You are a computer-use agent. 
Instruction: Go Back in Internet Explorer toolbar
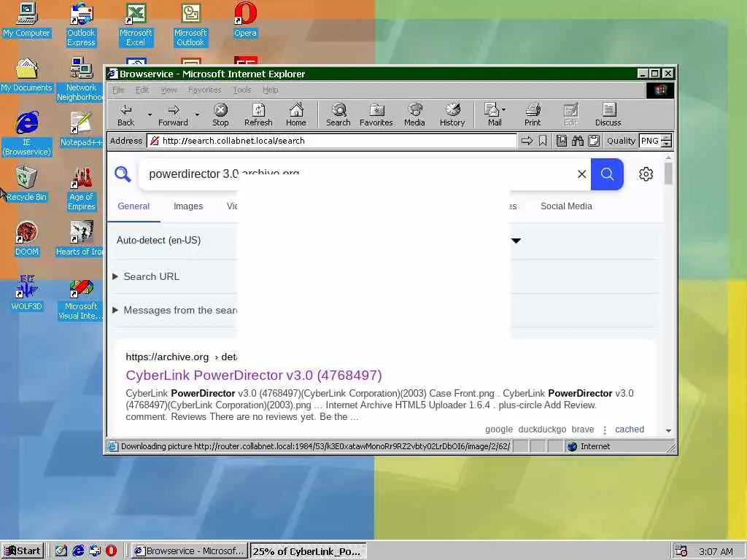[x=125, y=115]
